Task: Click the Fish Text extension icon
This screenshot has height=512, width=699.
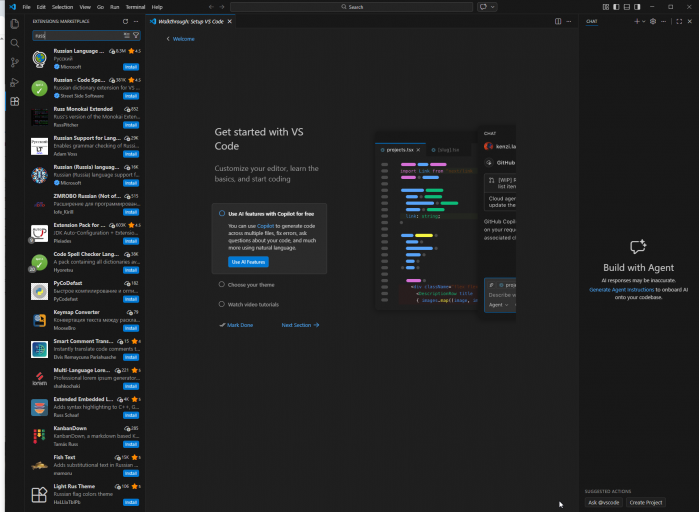Action: 39,466
